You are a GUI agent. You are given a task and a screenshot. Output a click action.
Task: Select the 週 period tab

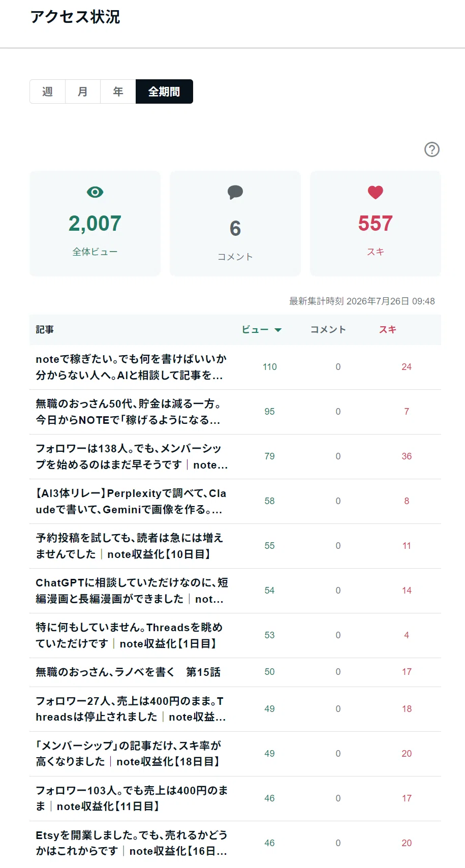click(47, 91)
